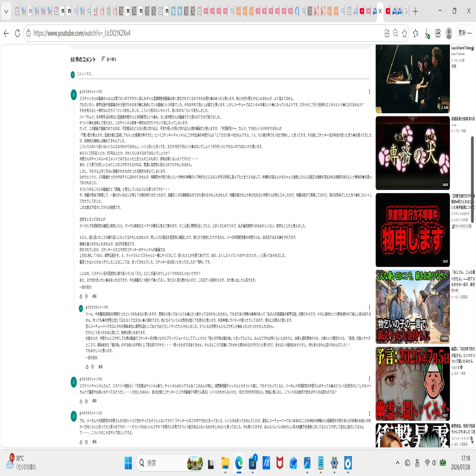Viewport: 476px width, 476px height.
Task: Toggle the あ IME input mode
Action: click(417, 463)
